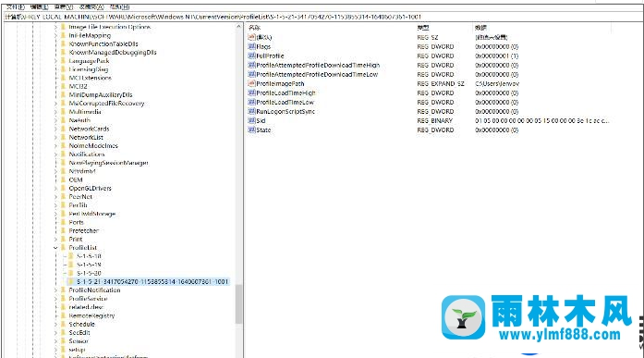Viewport: 644px width, 358px height.
Task: Select the Sid binary value icon
Action: coord(251,120)
